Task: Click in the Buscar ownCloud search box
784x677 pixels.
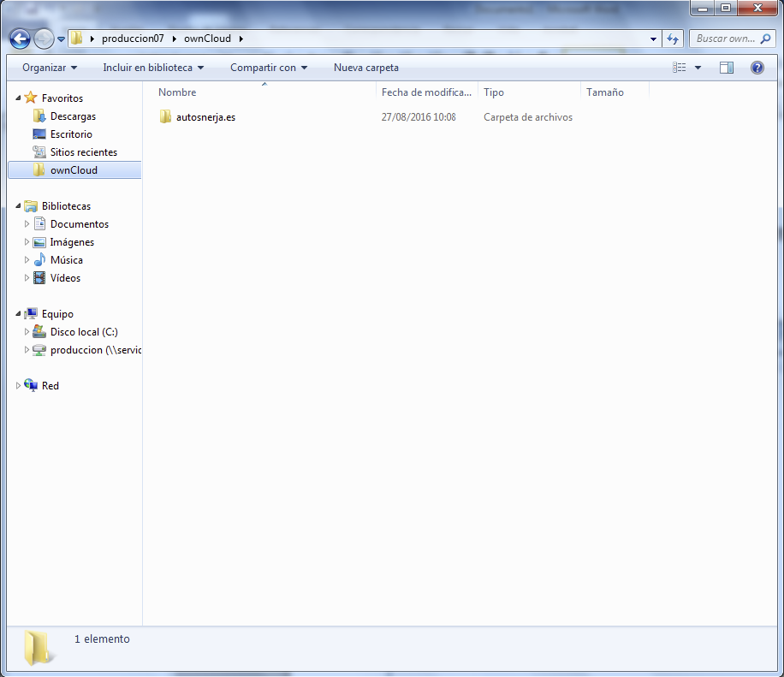Action: coord(724,39)
